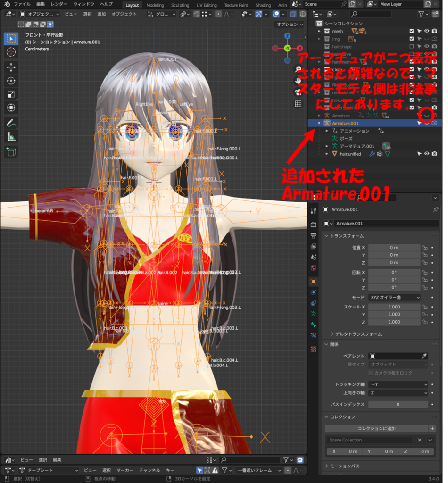Open the viewport 追加 menu button
The image size is (448, 483).
point(101,14)
